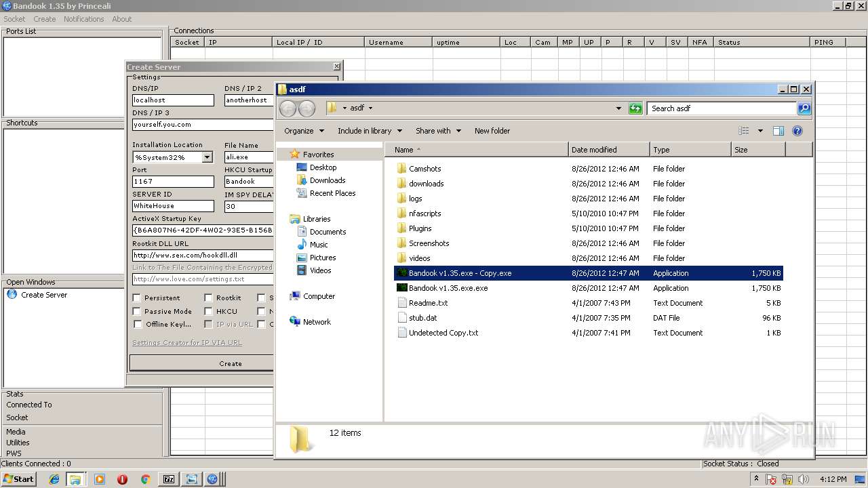Sort files by Size column header

(x=758, y=150)
